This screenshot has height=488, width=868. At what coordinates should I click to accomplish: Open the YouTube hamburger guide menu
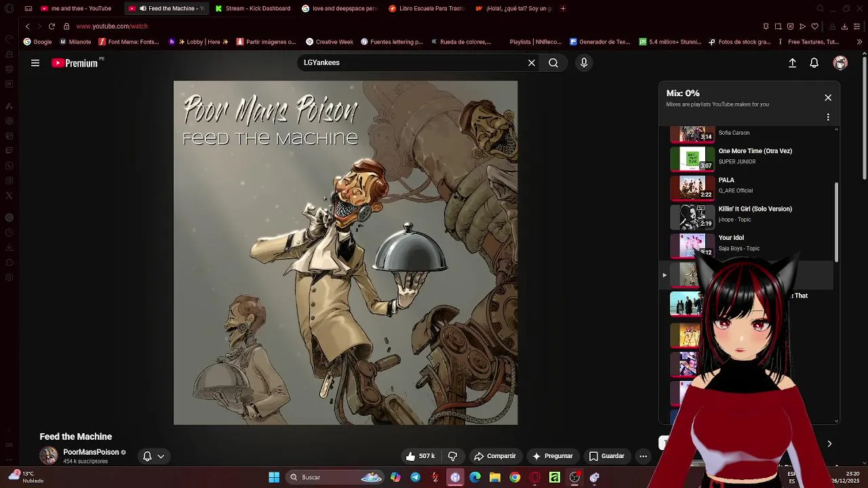tap(35, 63)
